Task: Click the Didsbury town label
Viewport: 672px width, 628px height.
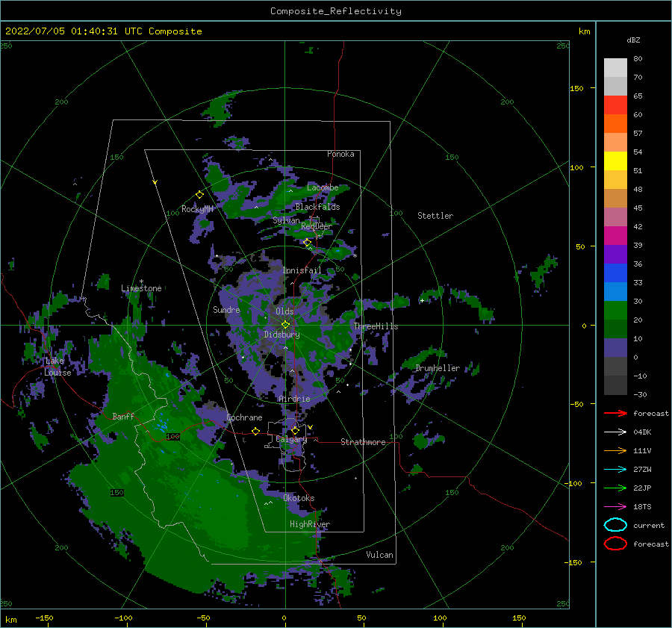Action: (x=281, y=335)
